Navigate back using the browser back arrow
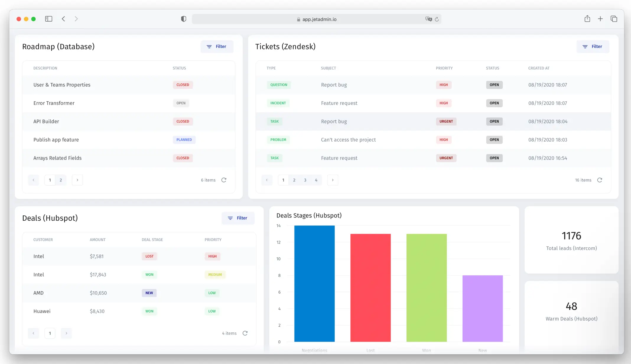631x364 pixels. point(63,18)
